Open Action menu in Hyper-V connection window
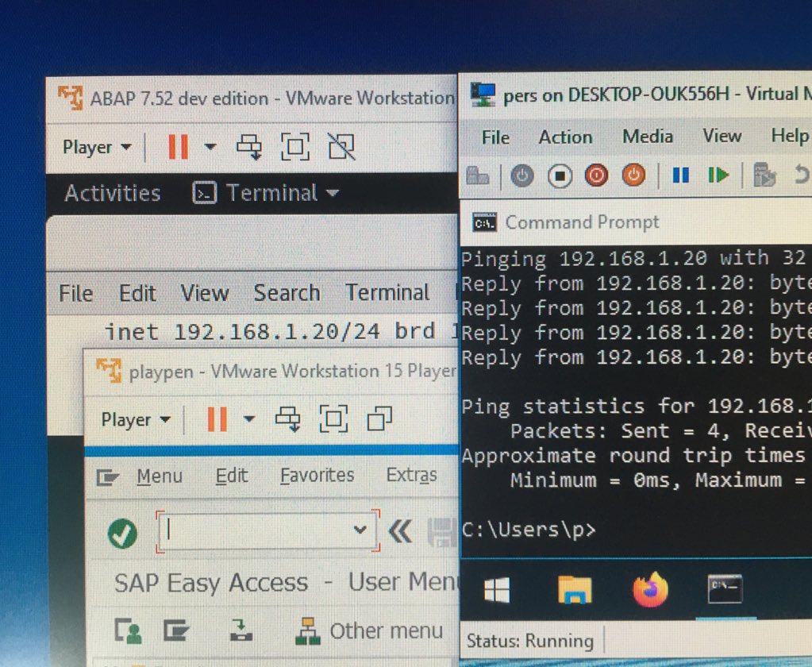This screenshot has width=812, height=667. [565, 137]
